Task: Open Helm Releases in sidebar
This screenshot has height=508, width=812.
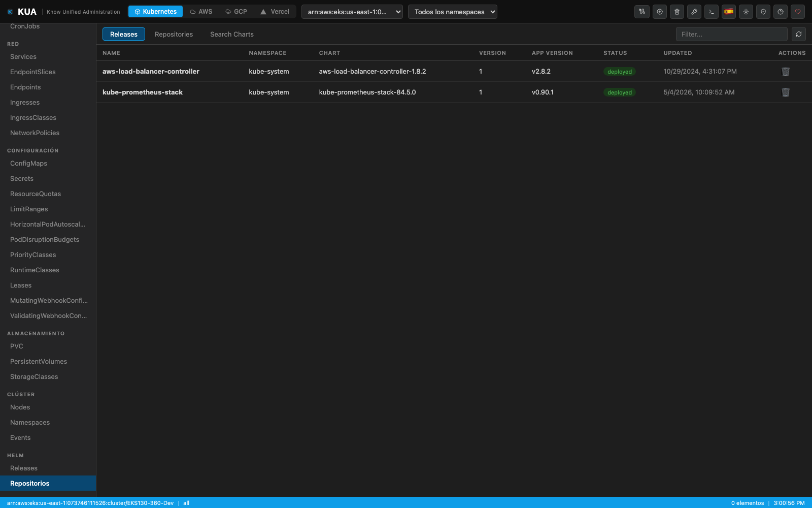Action: pos(48,468)
